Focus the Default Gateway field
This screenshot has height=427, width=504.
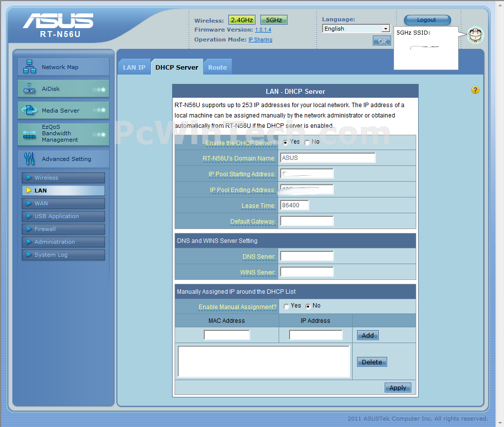pos(307,221)
